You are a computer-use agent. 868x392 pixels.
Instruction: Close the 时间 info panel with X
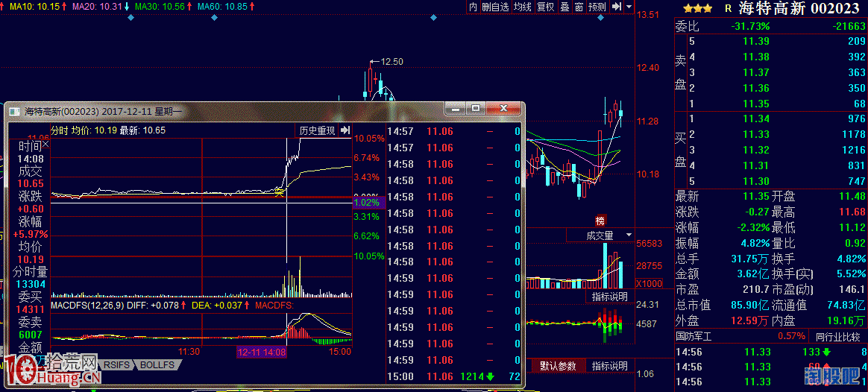click(46, 144)
